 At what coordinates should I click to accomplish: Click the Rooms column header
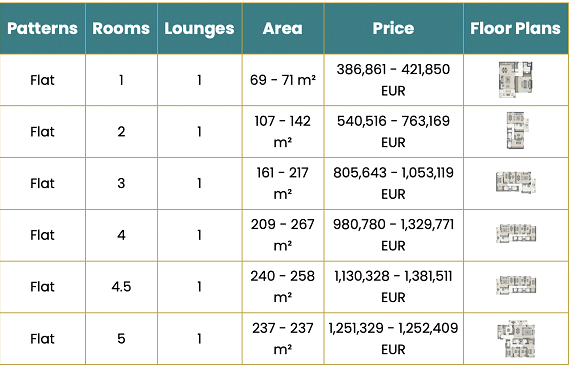pos(121,29)
